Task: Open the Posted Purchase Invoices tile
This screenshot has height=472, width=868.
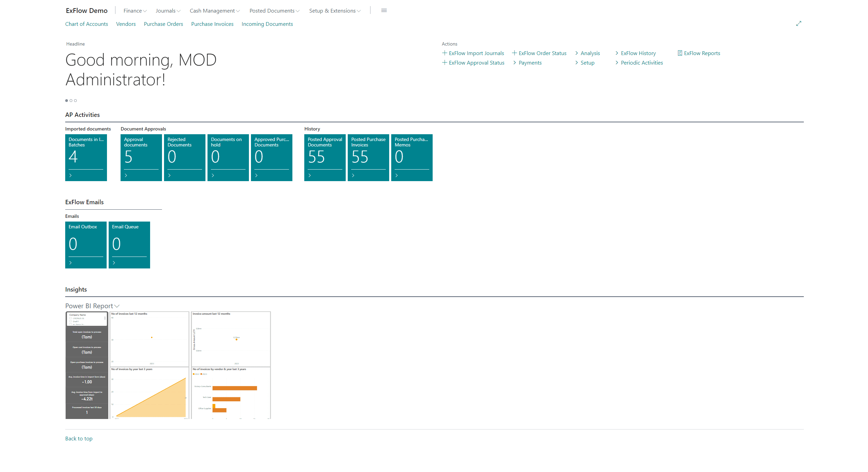Action: click(368, 157)
